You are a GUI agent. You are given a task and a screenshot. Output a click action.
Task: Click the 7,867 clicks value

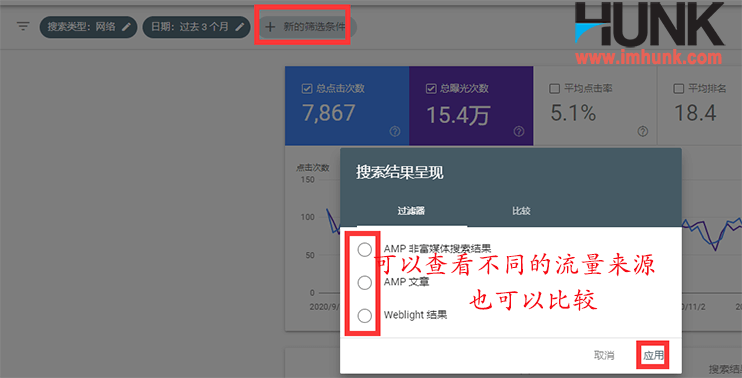pos(328,114)
